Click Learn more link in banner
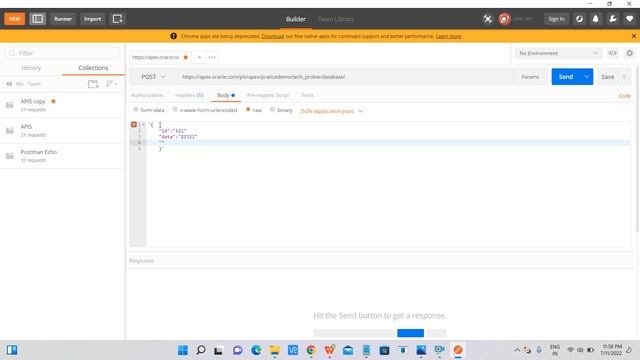 tap(449, 36)
